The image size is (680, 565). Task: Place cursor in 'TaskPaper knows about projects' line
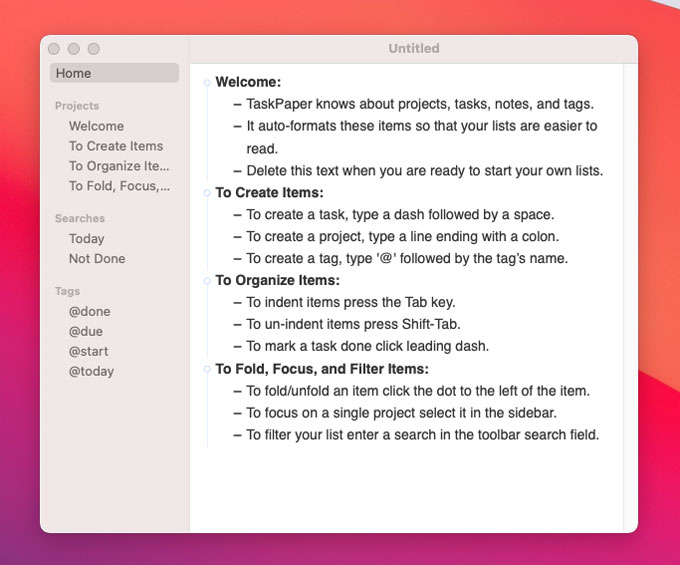click(x=420, y=104)
